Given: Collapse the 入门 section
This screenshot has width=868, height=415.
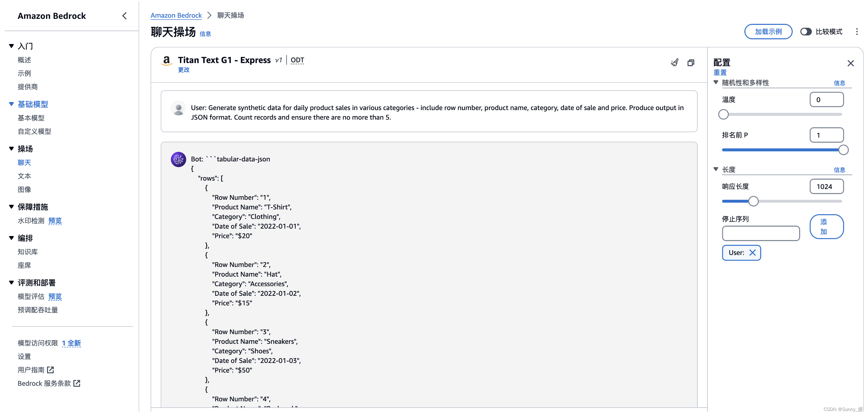Looking at the screenshot, I should click(11, 46).
